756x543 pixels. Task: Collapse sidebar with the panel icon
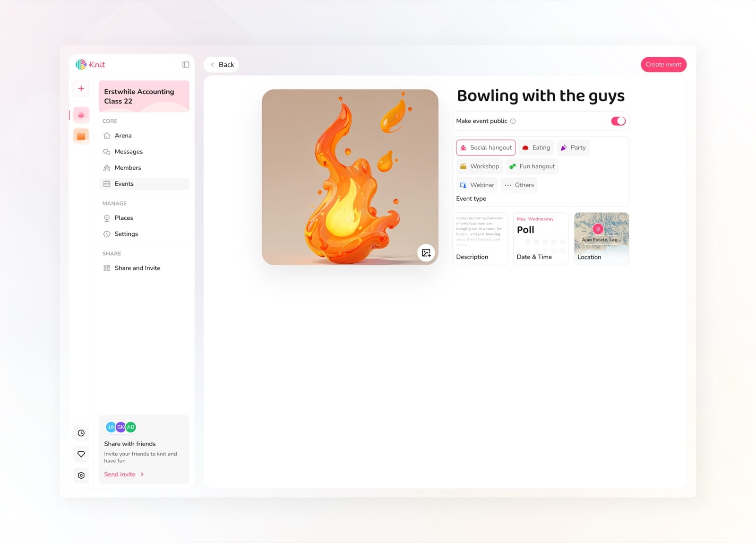[x=186, y=65]
